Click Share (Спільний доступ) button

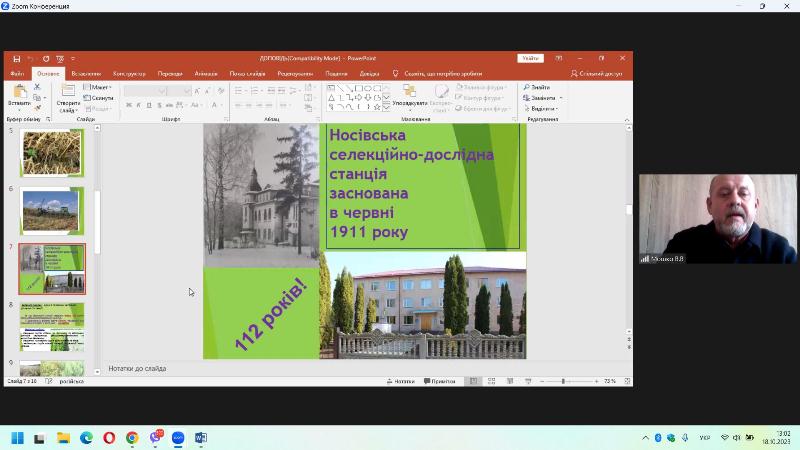(597, 73)
